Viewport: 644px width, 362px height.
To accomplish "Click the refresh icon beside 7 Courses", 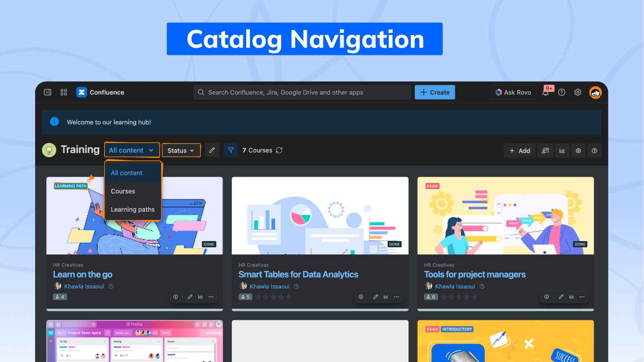I will [279, 150].
